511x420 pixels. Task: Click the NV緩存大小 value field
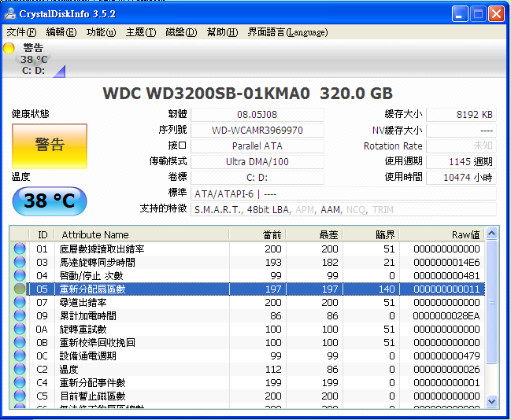click(461, 131)
